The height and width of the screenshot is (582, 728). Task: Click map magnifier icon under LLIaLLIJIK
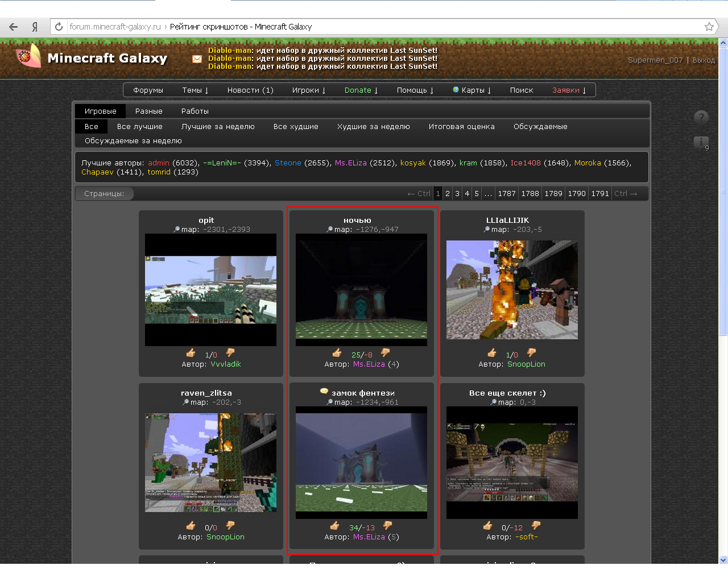click(487, 230)
